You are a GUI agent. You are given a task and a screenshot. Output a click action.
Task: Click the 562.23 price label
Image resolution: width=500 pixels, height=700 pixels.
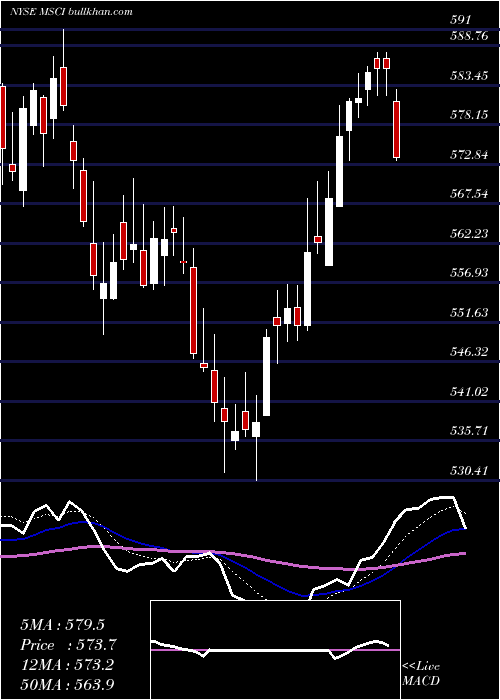tap(469, 233)
